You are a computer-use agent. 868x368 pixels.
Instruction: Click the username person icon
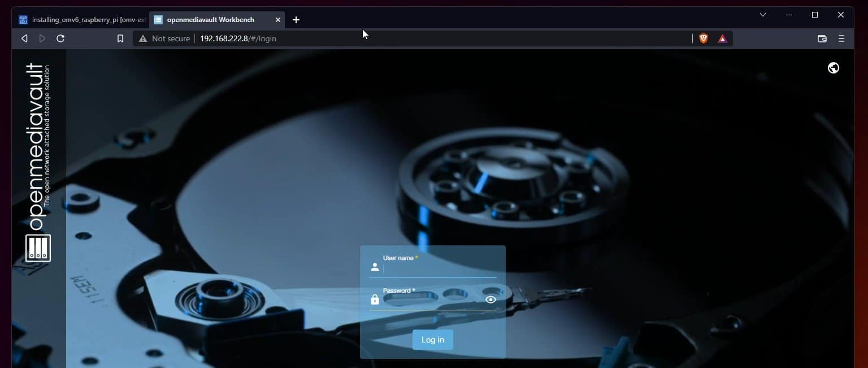click(x=375, y=267)
